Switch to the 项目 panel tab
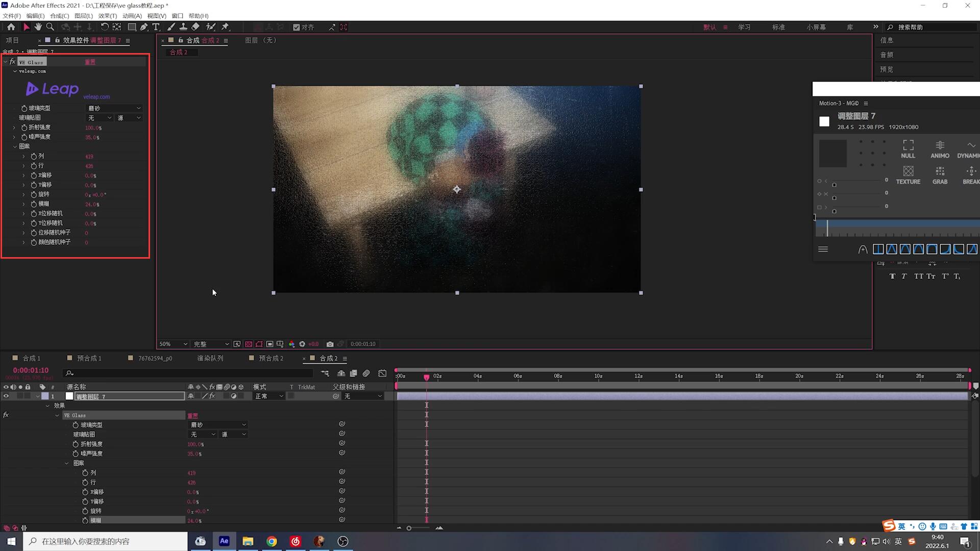The image size is (980, 551). [x=12, y=40]
